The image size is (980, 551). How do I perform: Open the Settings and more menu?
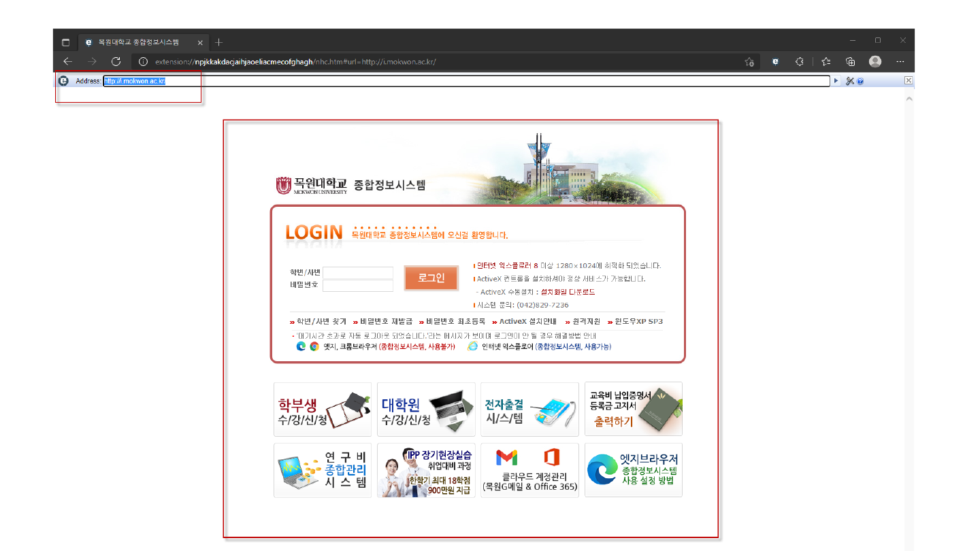click(900, 61)
